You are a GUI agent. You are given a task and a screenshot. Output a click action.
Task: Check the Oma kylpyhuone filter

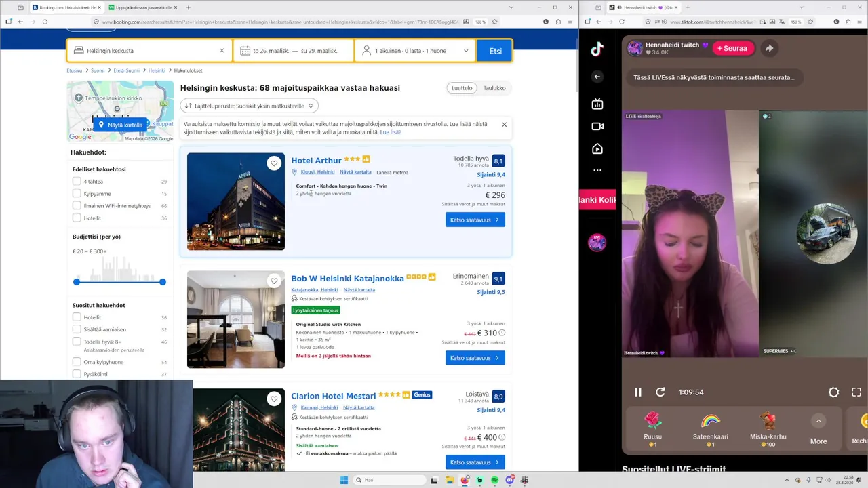77,362
